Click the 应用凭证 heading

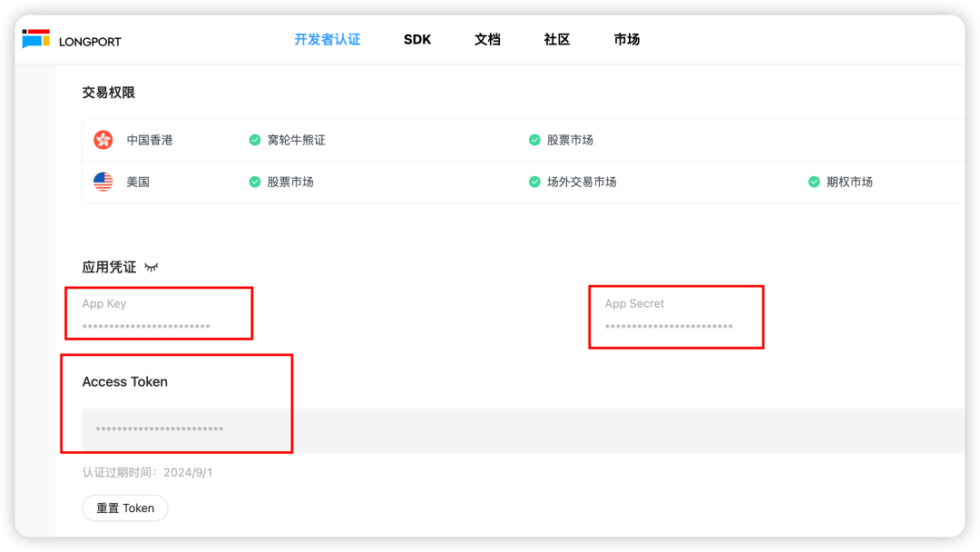click(x=109, y=268)
